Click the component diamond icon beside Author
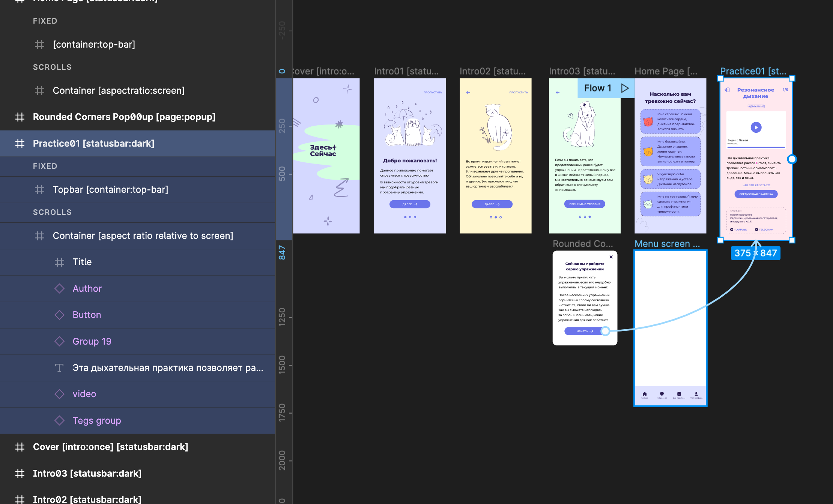833x504 pixels. (x=59, y=288)
